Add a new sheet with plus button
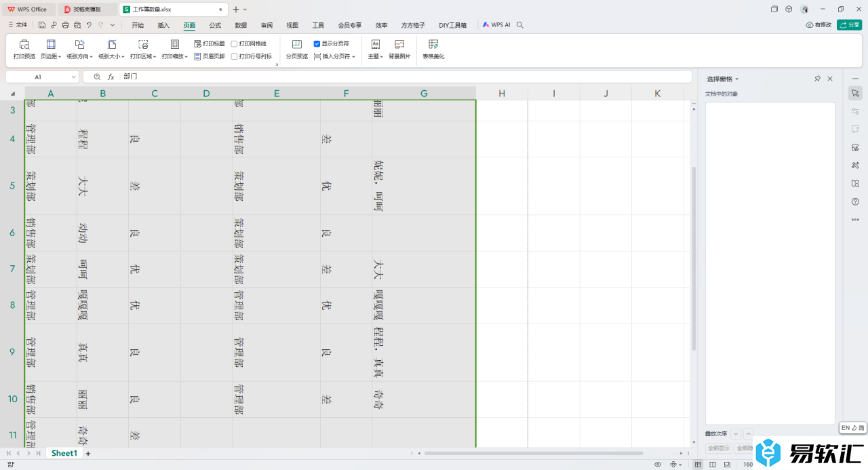This screenshot has height=470, width=868. (x=88, y=453)
